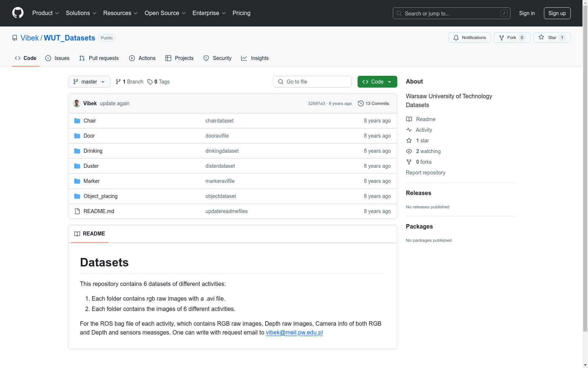Click the Sign in link

[x=527, y=13]
